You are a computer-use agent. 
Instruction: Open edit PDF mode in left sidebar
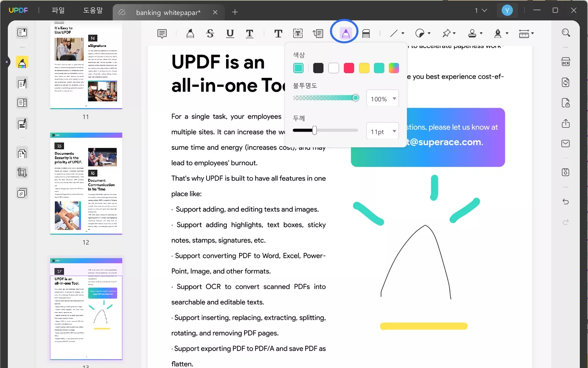pyautogui.click(x=22, y=83)
